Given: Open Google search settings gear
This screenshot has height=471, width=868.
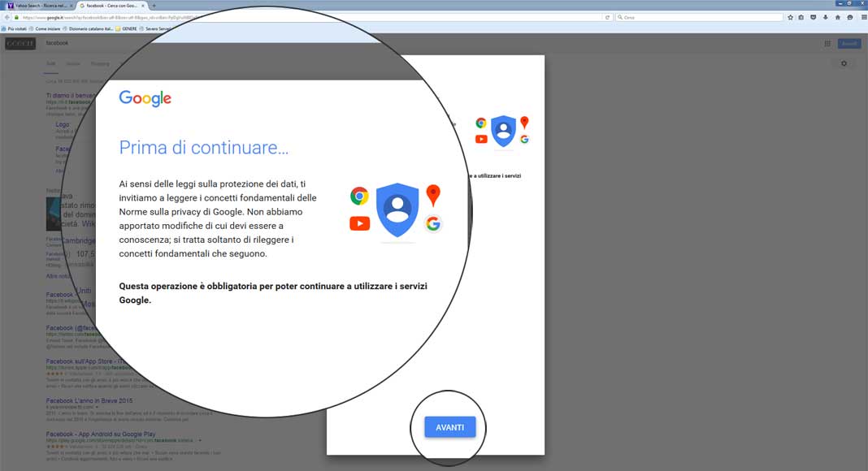Looking at the screenshot, I should [x=844, y=63].
